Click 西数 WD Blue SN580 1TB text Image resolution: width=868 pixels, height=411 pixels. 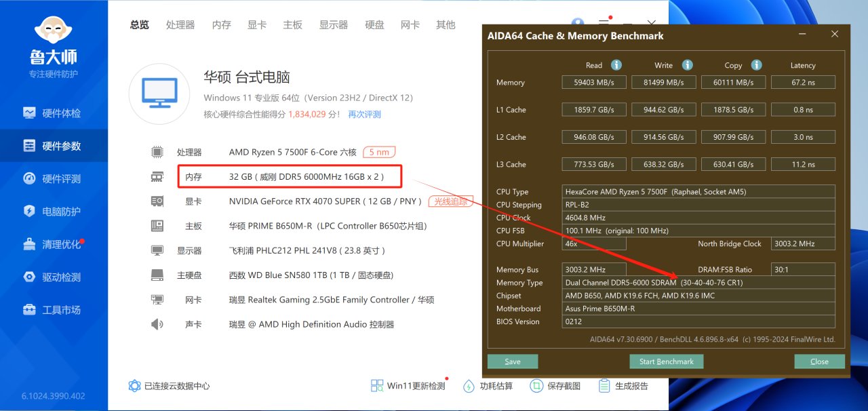tap(311, 275)
